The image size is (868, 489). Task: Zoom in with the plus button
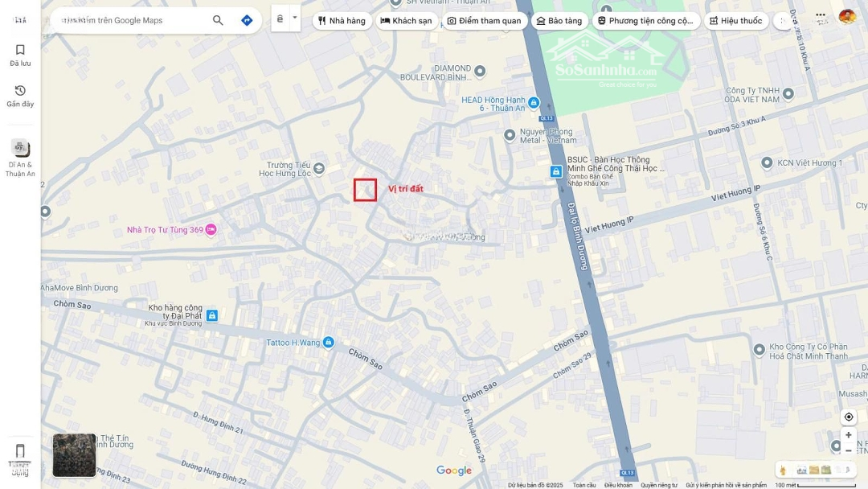tap(848, 435)
